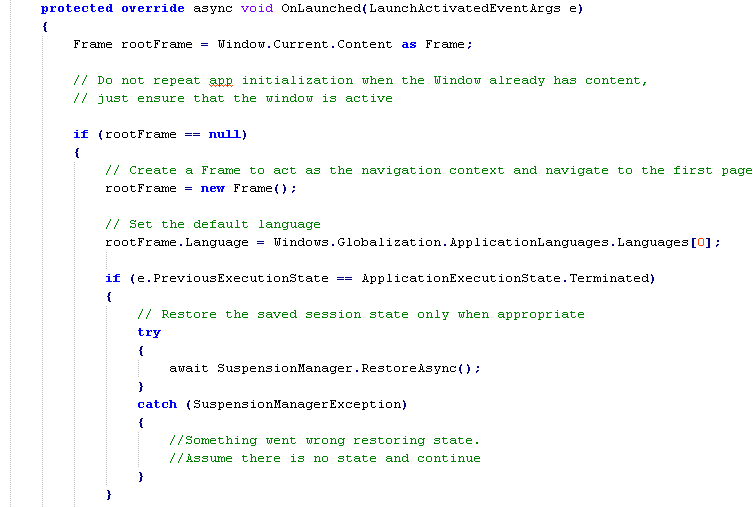Click the 'override' keyword
The width and height of the screenshot is (756, 507).
[x=152, y=8]
